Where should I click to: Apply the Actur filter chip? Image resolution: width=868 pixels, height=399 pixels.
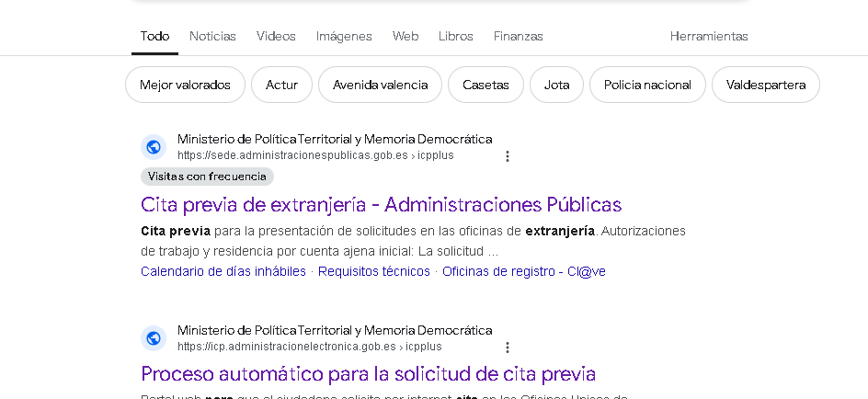click(281, 85)
